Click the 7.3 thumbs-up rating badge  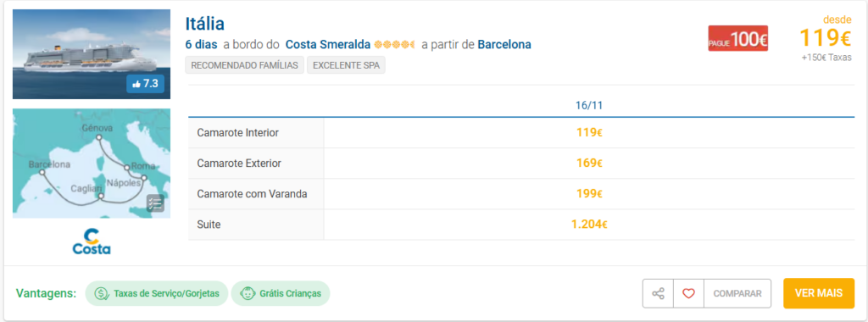[x=146, y=84]
